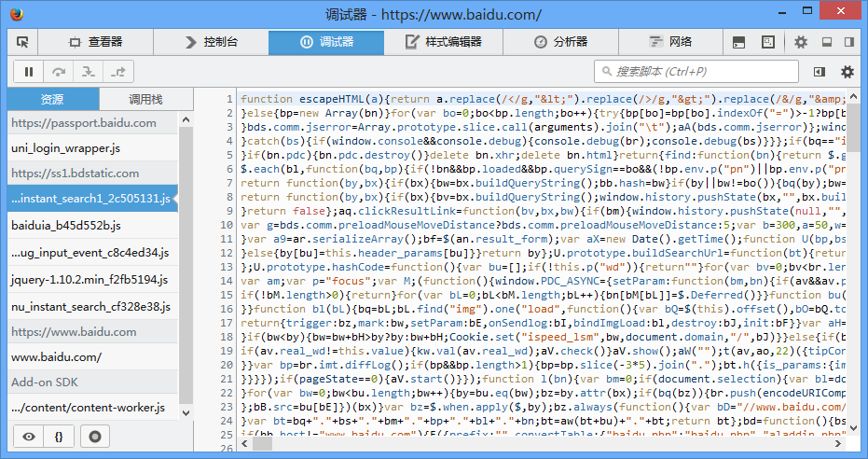Activate the element picker icon
Viewport: 868px width, 459px height.
click(x=22, y=42)
